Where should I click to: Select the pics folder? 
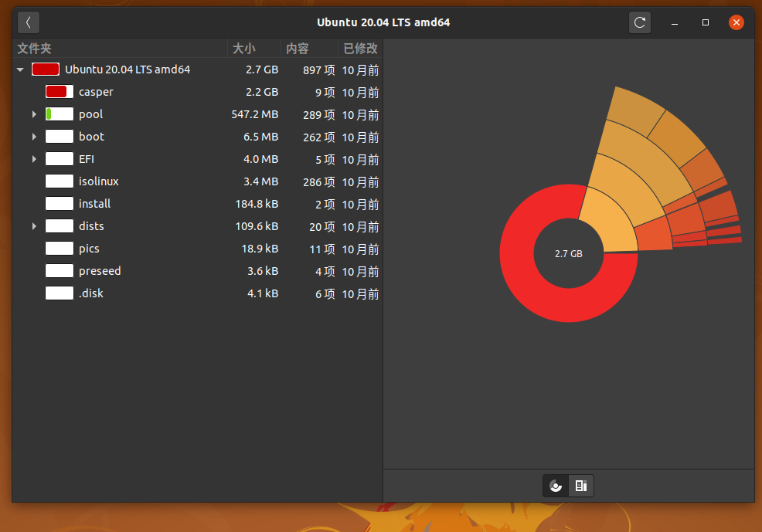point(89,249)
